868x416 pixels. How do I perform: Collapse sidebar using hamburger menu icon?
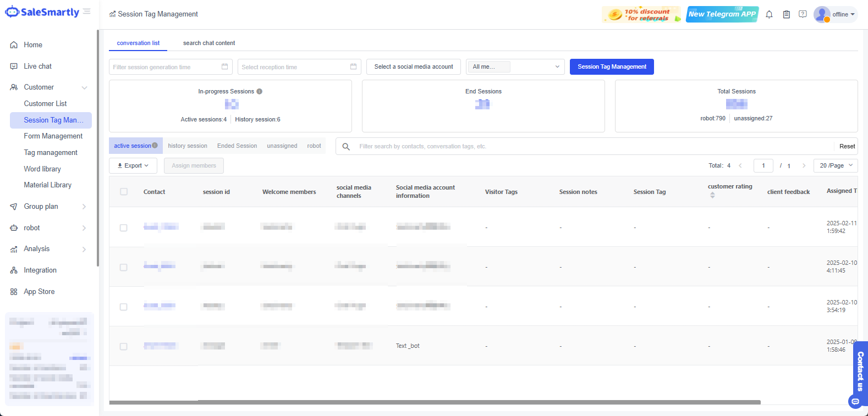(x=87, y=12)
